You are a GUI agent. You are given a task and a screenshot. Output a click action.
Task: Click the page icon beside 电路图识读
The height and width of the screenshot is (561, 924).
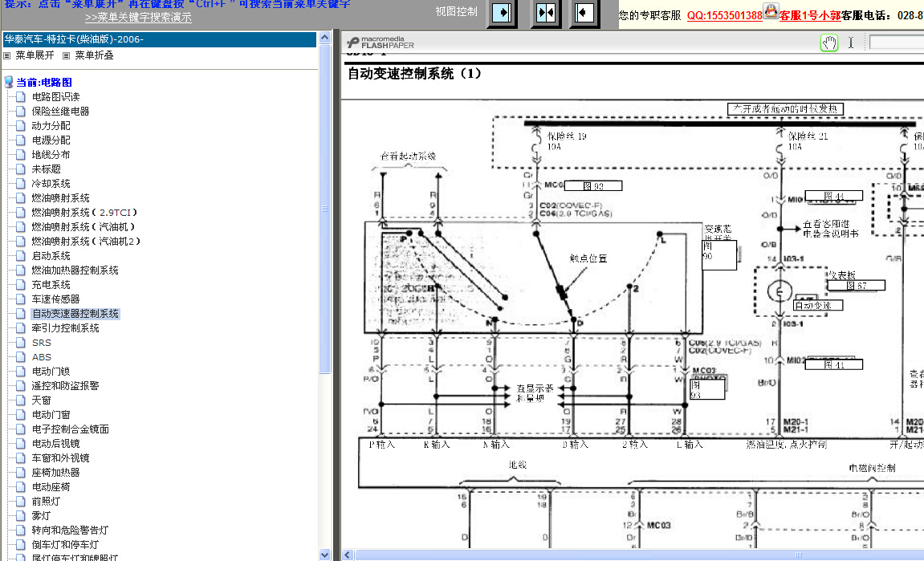click(21, 96)
